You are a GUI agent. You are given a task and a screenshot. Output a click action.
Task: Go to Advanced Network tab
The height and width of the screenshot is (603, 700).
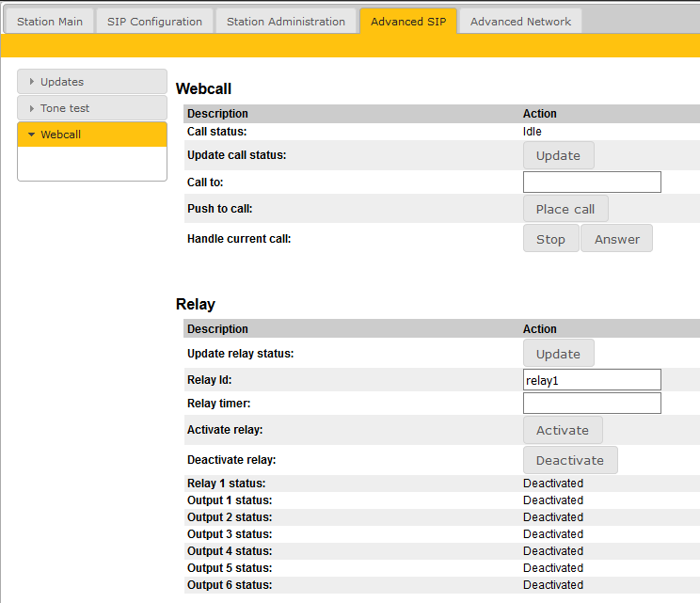(x=520, y=22)
